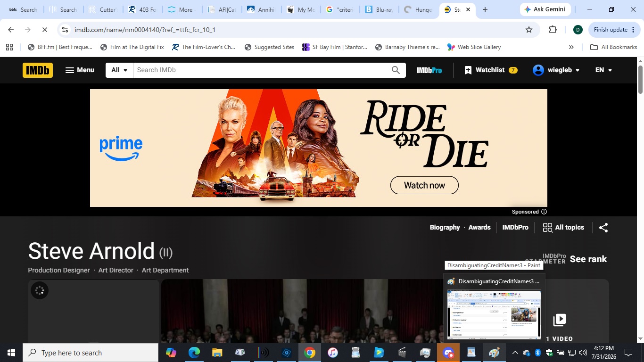Open the Chrome Extensions puzzle icon

point(553,30)
